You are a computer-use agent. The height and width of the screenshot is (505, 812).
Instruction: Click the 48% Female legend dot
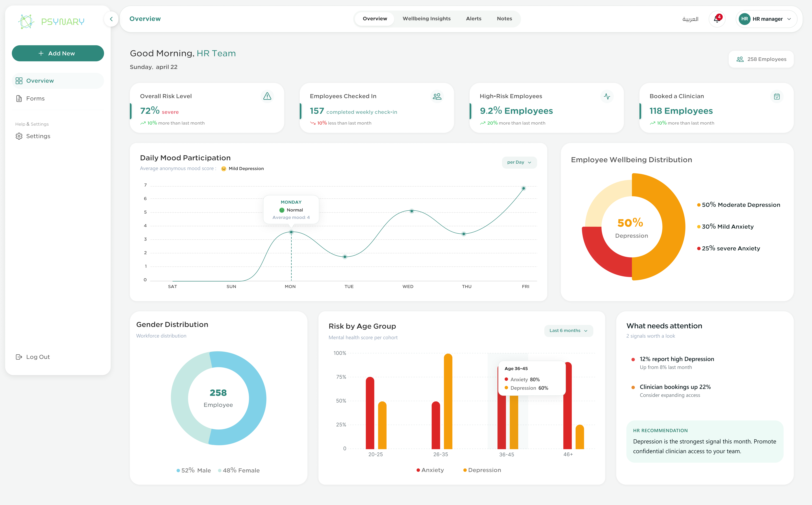(219, 471)
